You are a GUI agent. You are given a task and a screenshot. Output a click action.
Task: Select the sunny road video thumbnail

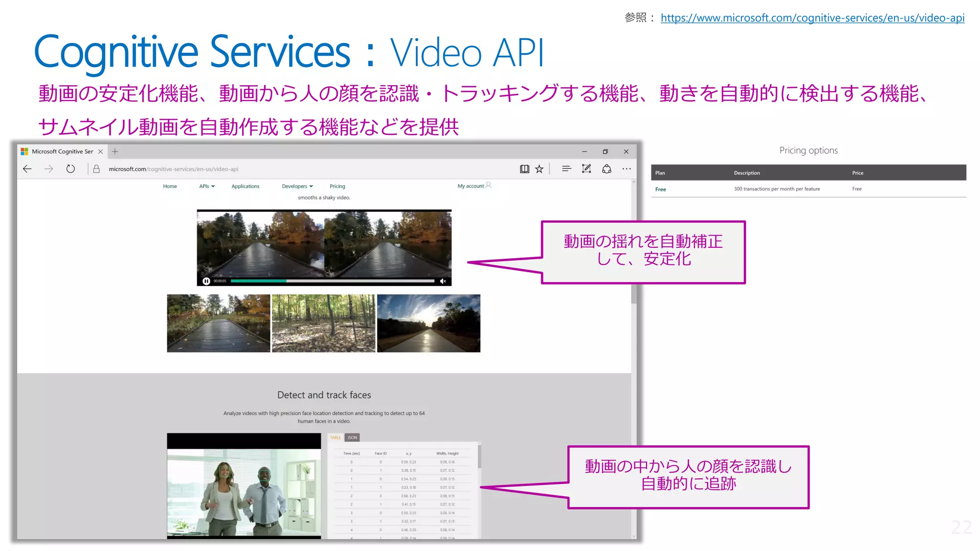pos(429,323)
